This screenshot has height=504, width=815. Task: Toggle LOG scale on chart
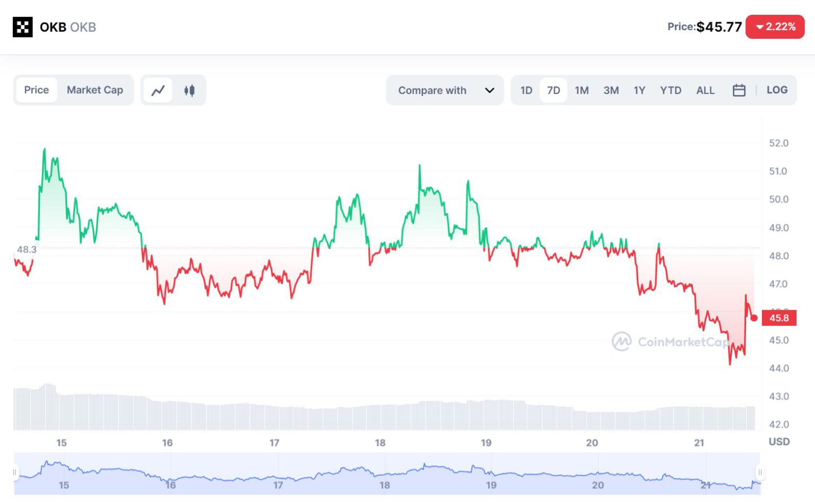coord(777,90)
